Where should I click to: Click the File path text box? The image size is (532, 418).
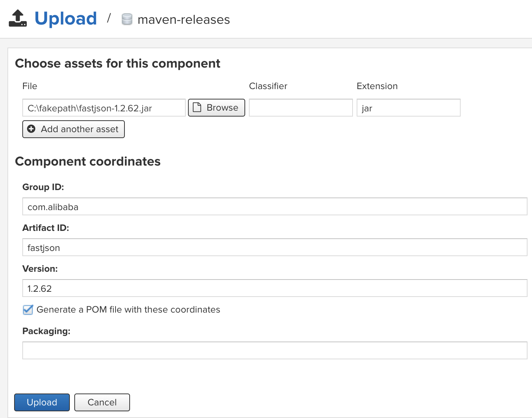coord(104,108)
